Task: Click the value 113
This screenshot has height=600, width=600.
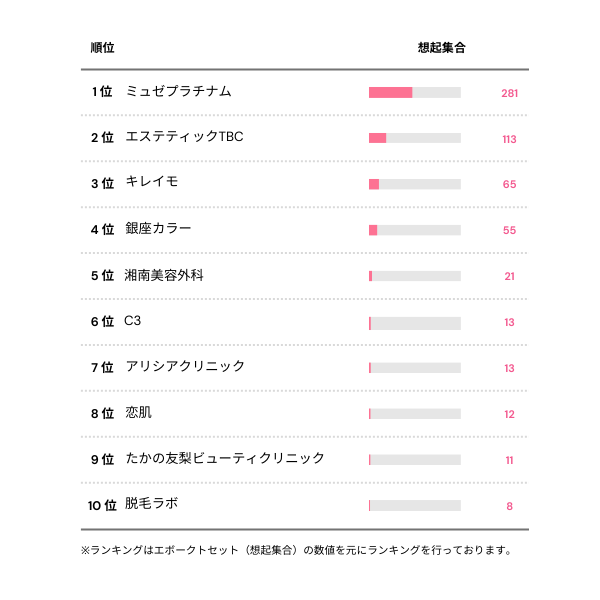Action: [509, 139]
